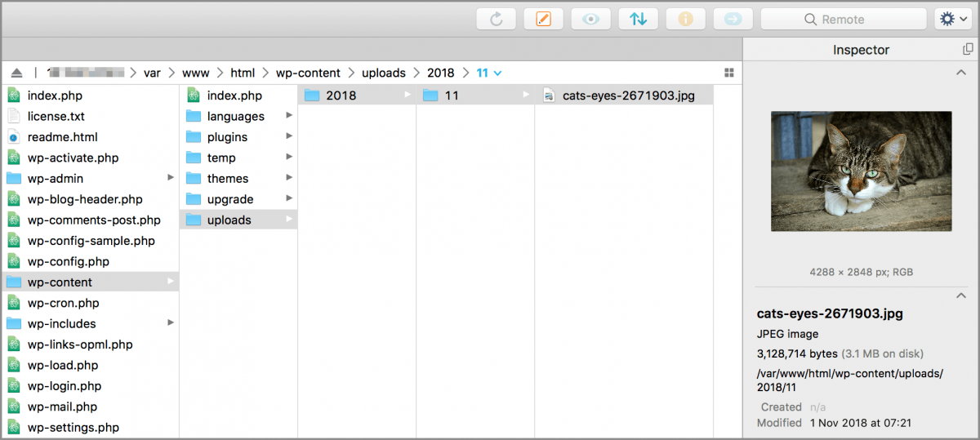The height and width of the screenshot is (440, 980).
Task: Click the Remote search field
Action: (844, 19)
